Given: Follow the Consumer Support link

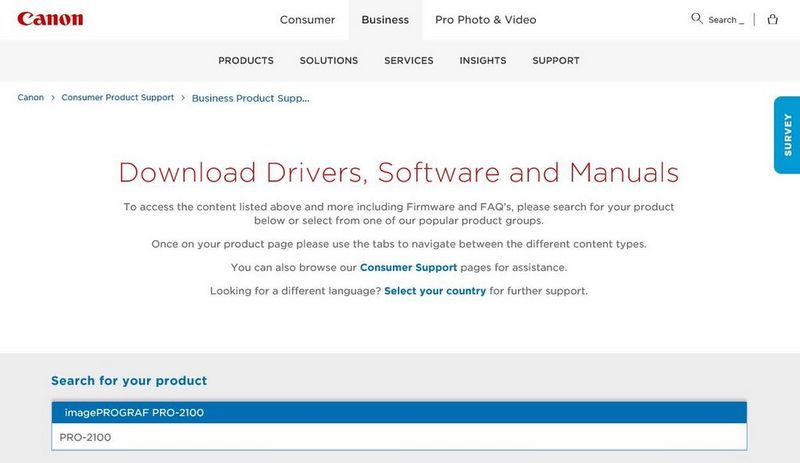Looking at the screenshot, I should click(409, 267).
